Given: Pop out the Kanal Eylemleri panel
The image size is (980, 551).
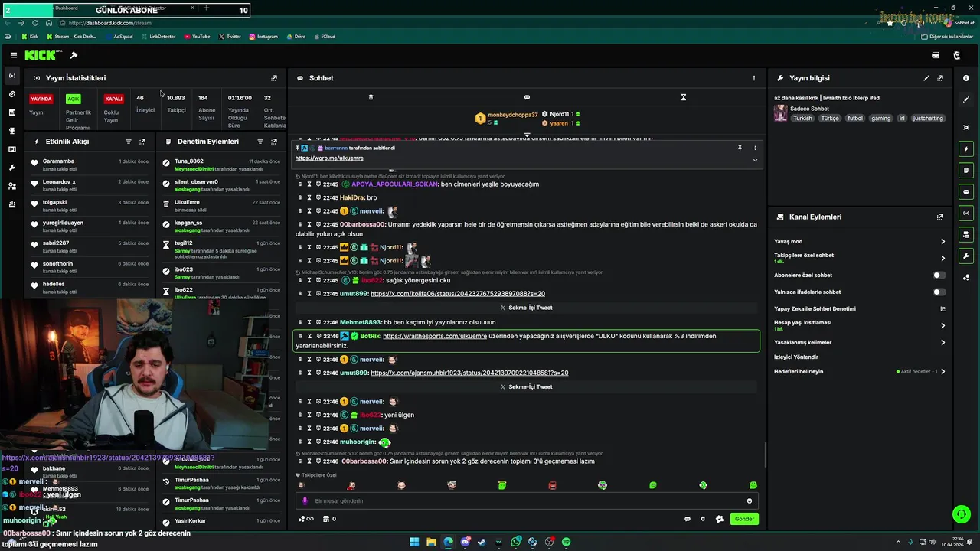Looking at the screenshot, I should (940, 217).
